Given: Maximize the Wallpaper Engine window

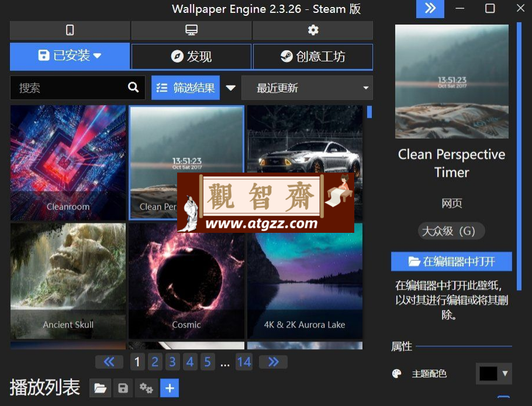Looking at the screenshot, I should coord(490,8).
